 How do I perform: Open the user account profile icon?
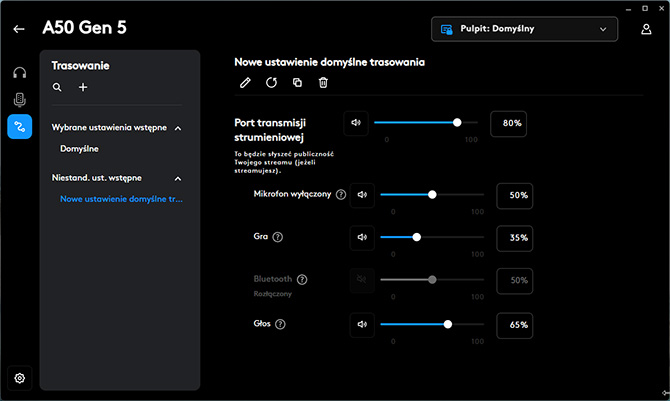646,29
